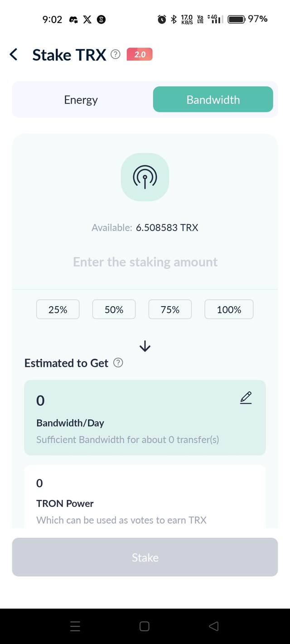The width and height of the screenshot is (290, 644).
Task: Choose the 100% amount option
Action: point(229,310)
